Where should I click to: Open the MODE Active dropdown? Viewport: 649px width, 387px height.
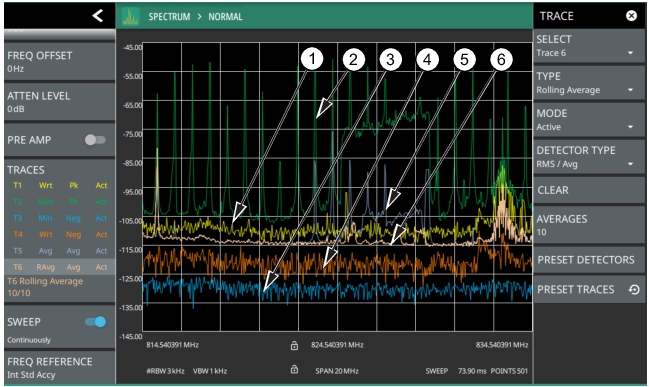tap(589, 120)
